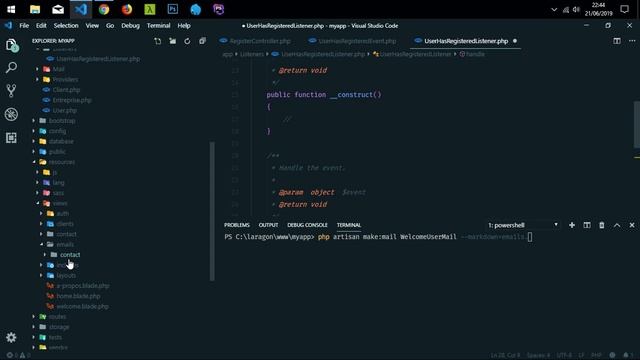Image resolution: width=640 pixels, height=360 pixels.
Task: Select the UserHasRegisteredListener.php editor tab
Action: click(x=465, y=41)
